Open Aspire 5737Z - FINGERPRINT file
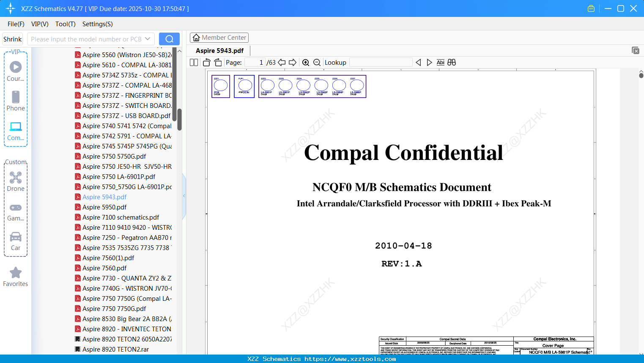The width and height of the screenshot is (644, 363). (123, 95)
